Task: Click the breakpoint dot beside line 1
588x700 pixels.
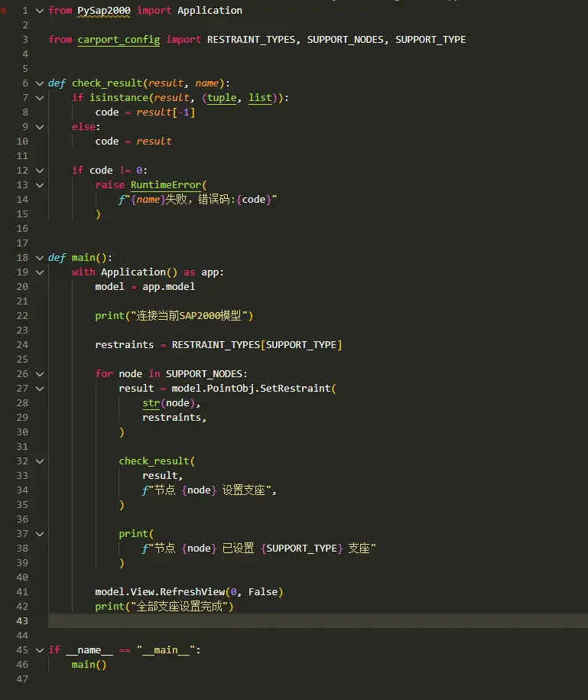Action: tap(4, 11)
